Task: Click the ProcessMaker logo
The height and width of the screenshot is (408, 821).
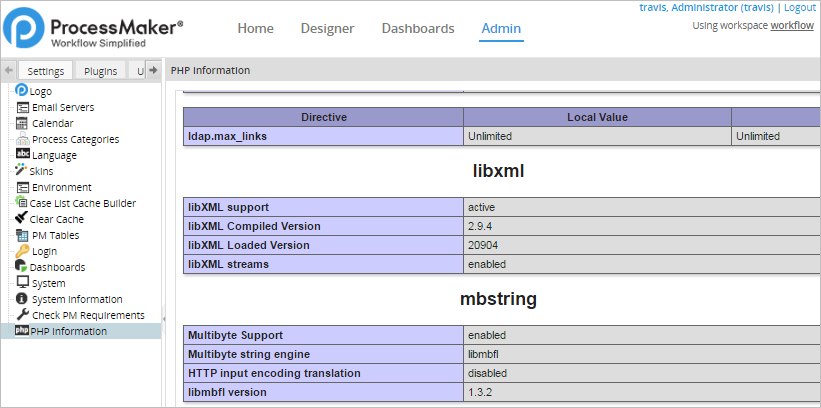Action: 93,30
